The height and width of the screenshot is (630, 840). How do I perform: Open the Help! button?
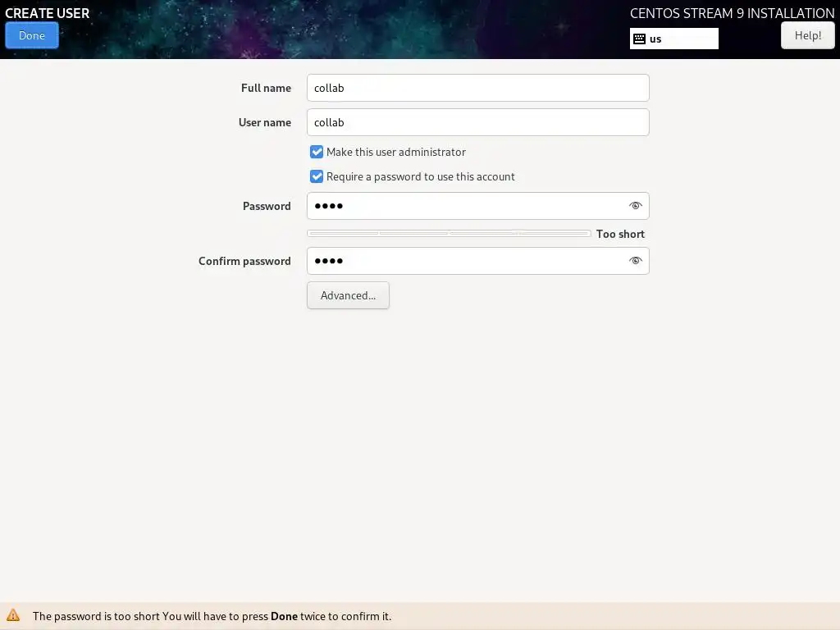click(807, 35)
